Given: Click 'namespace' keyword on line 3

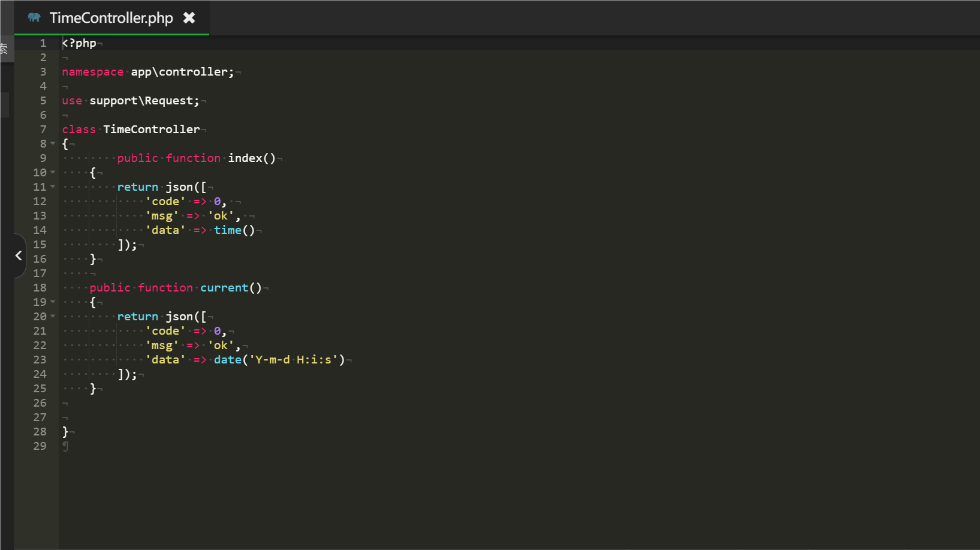Looking at the screenshot, I should coord(93,72).
